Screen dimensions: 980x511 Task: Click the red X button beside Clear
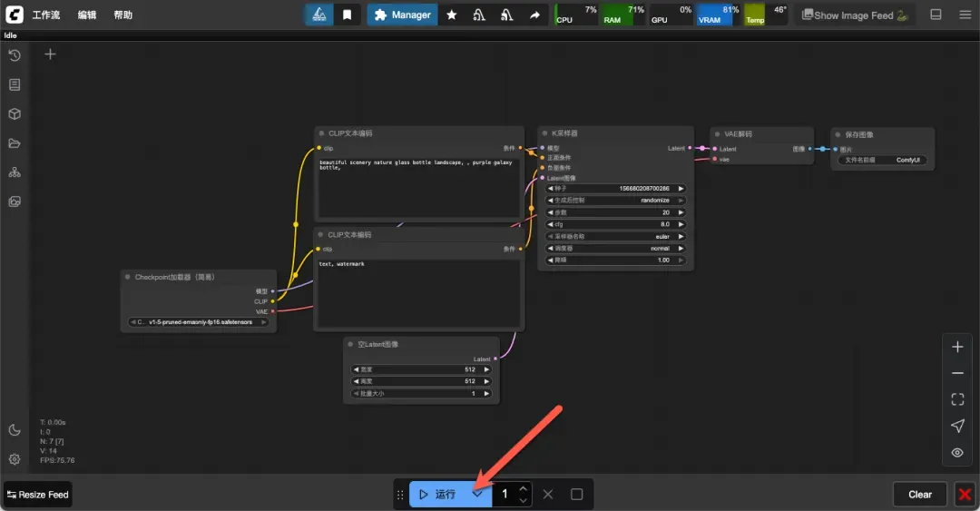(x=965, y=494)
